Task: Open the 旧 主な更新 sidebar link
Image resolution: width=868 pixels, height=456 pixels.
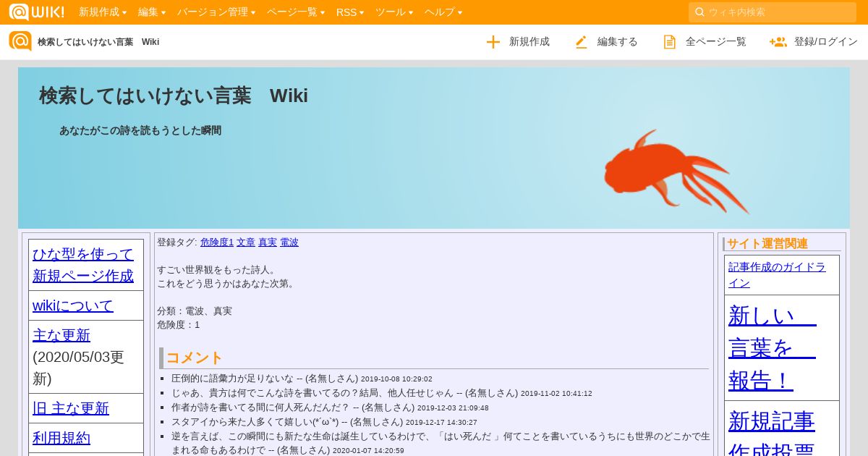Action: point(71,408)
